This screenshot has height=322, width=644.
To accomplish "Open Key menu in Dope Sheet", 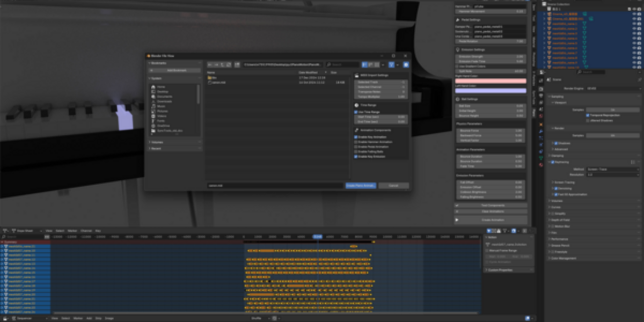I will coord(98,231).
